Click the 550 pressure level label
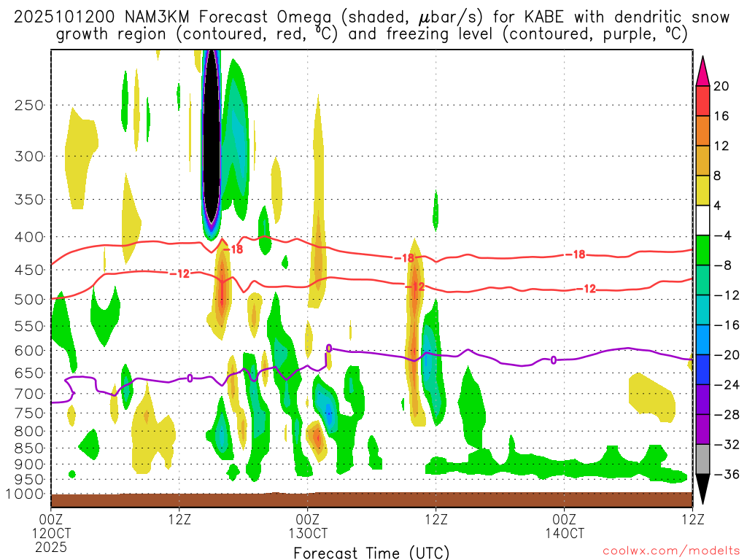The width and height of the screenshot is (747, 560). click(x=29, y=326)
